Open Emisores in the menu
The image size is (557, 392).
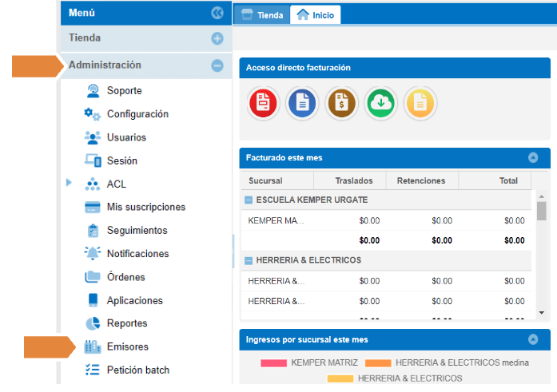[127, 346]
